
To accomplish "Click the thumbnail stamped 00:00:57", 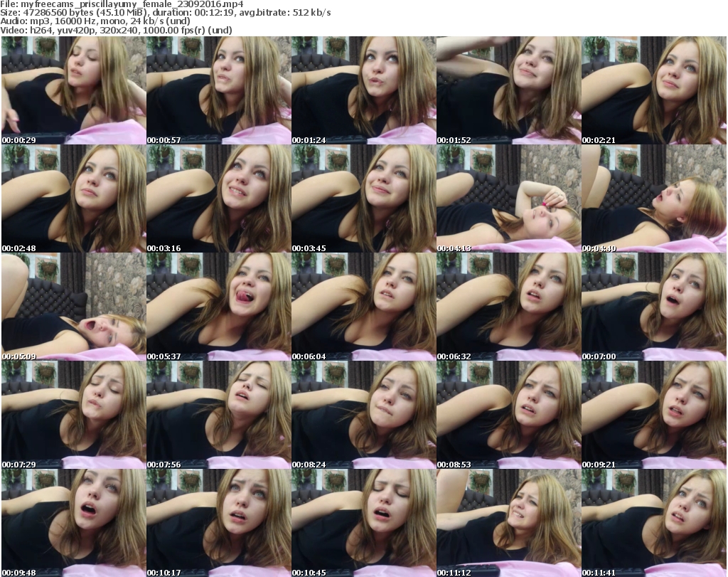I will click(219, 90).
